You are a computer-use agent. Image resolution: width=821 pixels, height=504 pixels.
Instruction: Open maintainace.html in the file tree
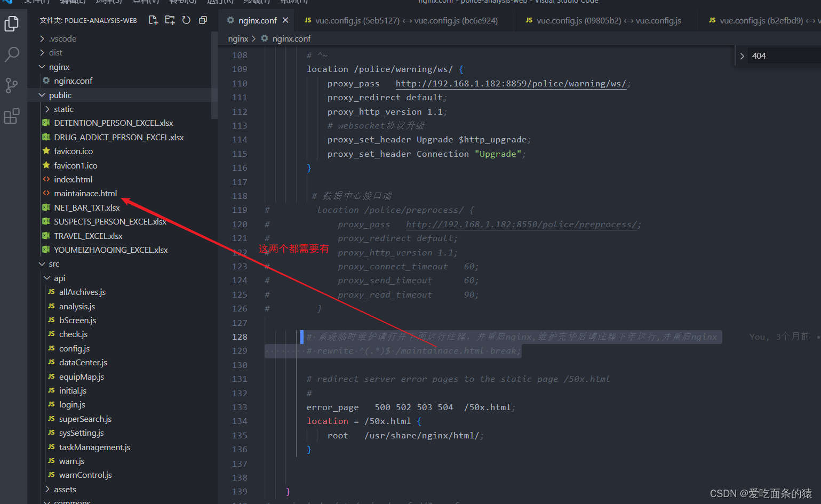[85, 193]
